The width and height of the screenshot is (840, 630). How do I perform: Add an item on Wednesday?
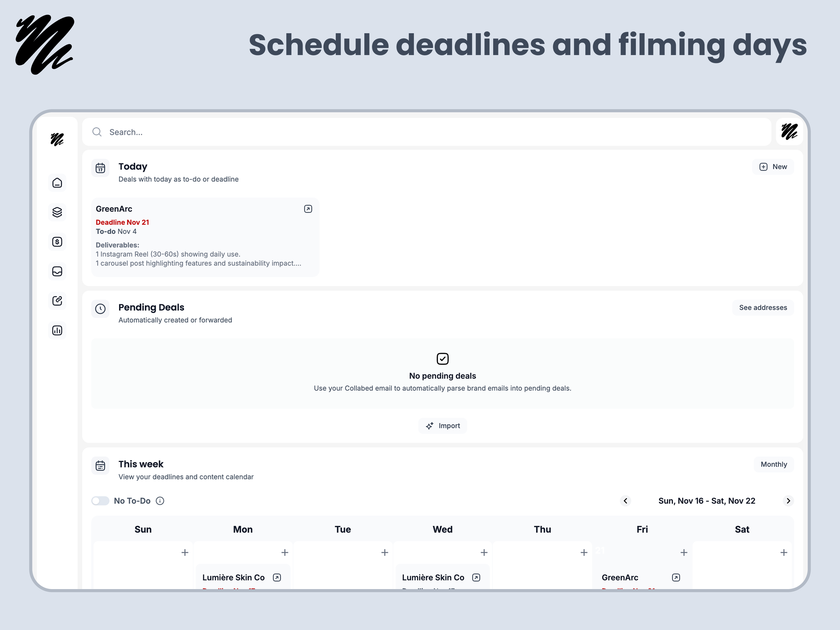pos(484,552)
